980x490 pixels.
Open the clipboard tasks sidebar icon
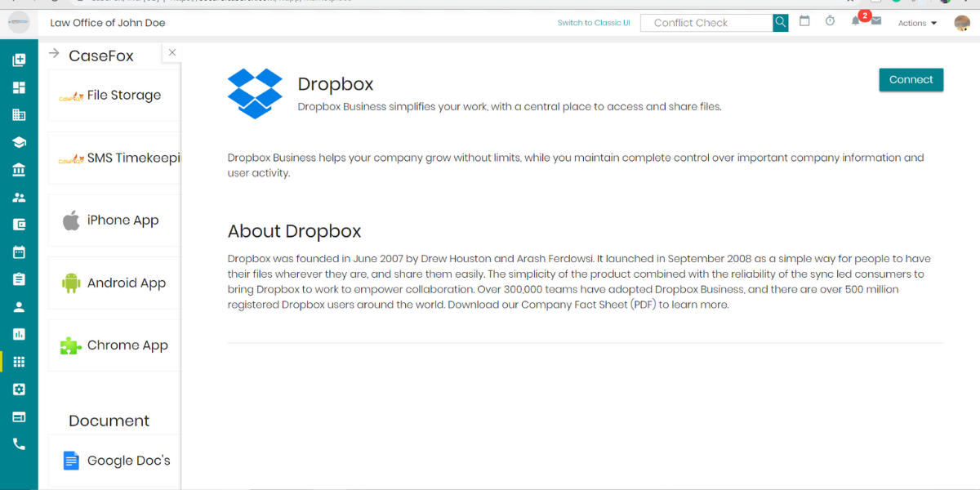point(19,279)
